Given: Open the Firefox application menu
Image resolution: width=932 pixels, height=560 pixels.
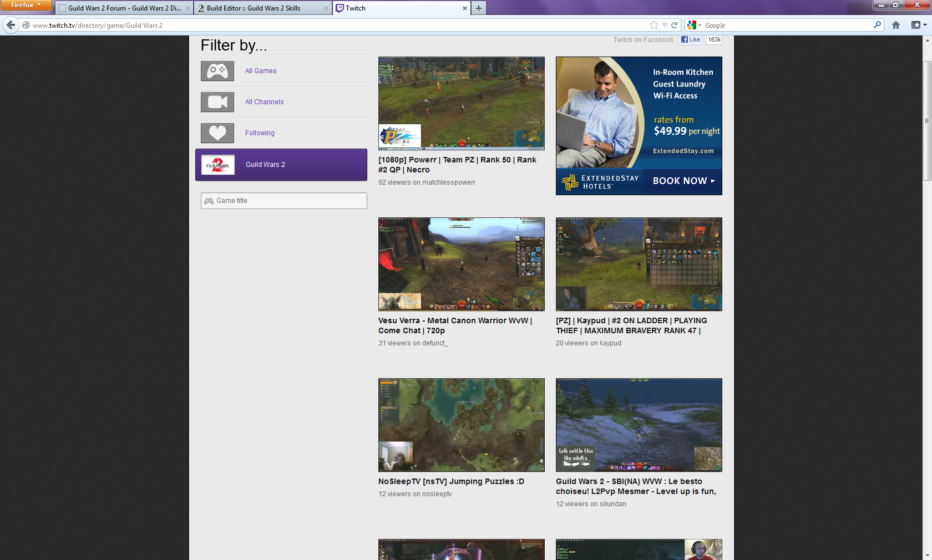Looking at the screenshot, I should [26, 5].
